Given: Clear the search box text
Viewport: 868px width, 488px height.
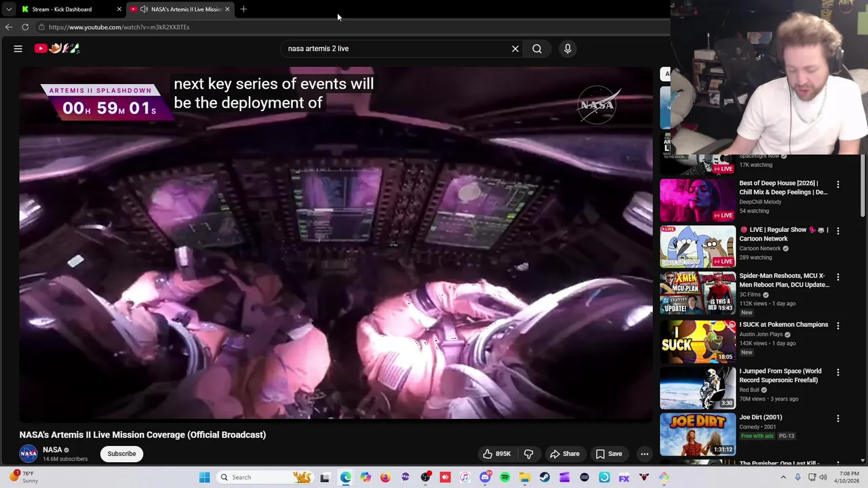Looking at the screenshot, I should click(x=515, y=49).
